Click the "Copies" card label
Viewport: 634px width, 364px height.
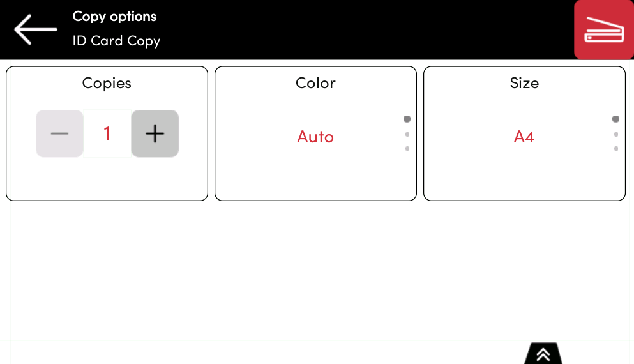click(x=107, y=83)
